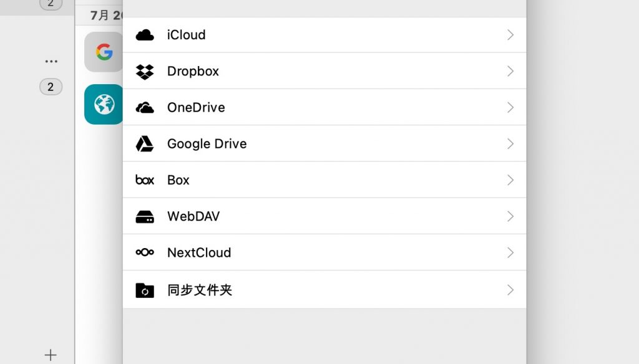Screen dimensions: 639x364
Task: Select the OneDrive sync option
Action: [324, 107]
